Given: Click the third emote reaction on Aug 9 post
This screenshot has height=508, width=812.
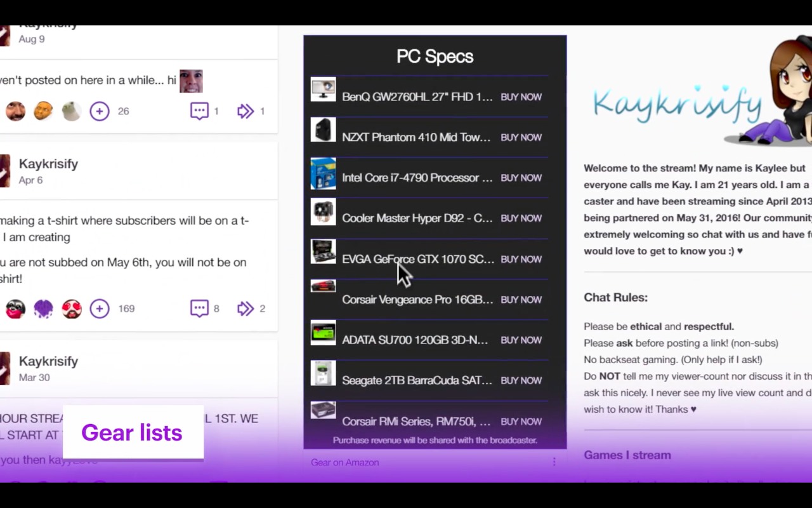Looking at the screenshot, I should tap(71, 111).
